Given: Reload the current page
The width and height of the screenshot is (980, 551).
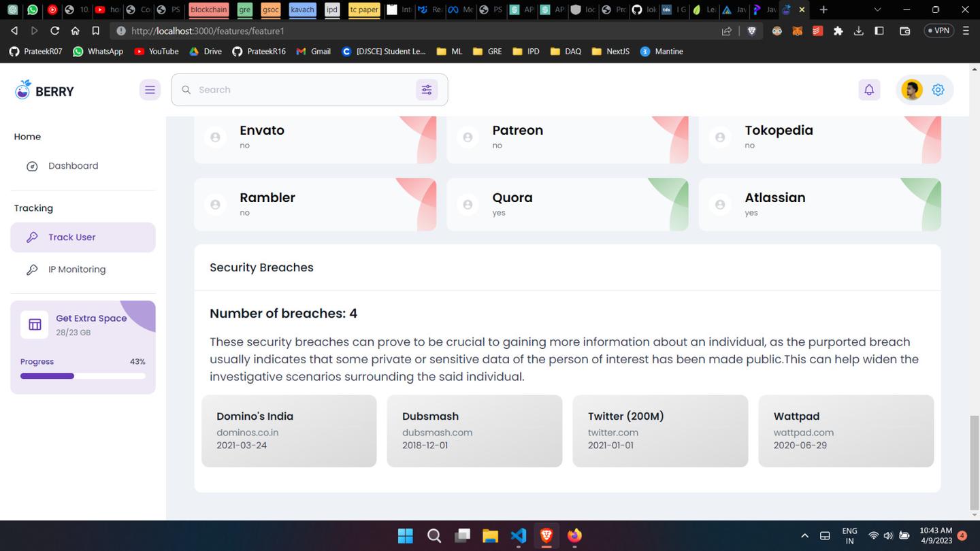Looking at the screenshot, I should click(54, 31).
